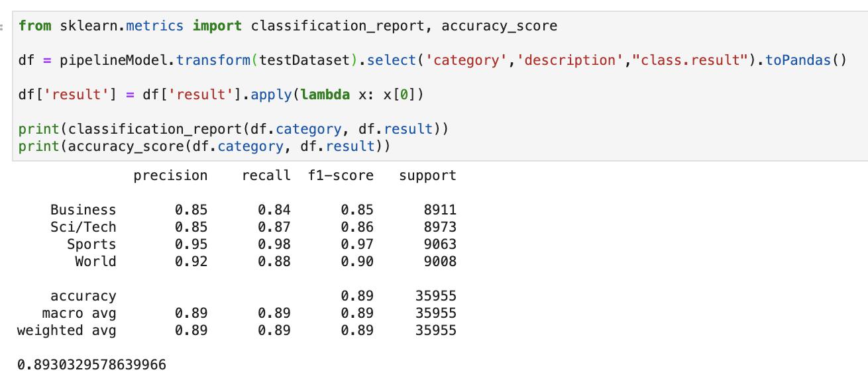Click the 'precision' column header
Screen dimensions: 868x384
point(170,175)
